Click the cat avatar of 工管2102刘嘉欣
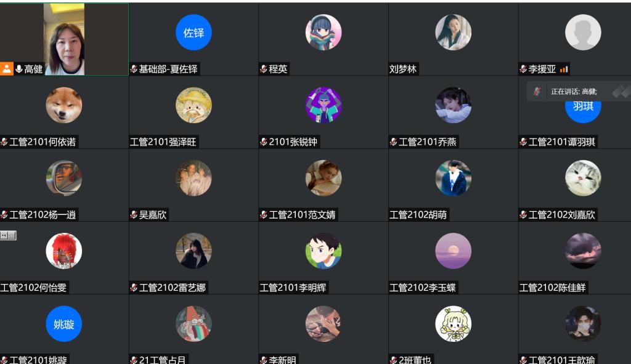The width and height of the screenshot is (631, 364). (x=583, y=178)
